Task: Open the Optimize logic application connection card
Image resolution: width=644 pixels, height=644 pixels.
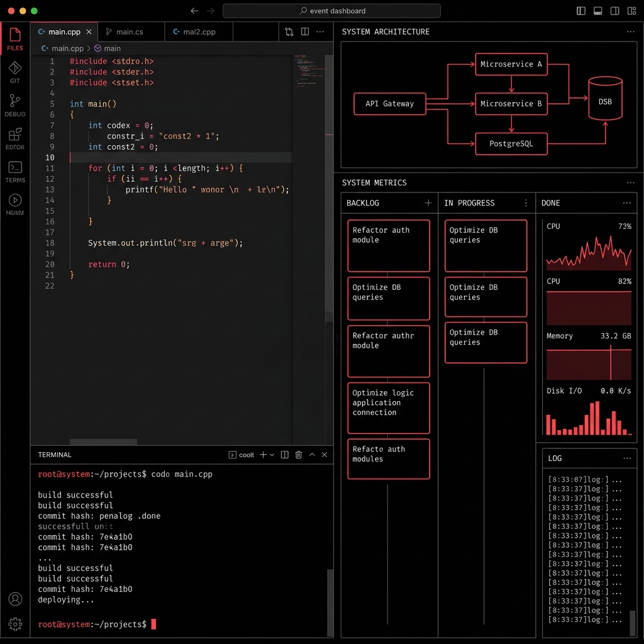Action: pos(389,408)
